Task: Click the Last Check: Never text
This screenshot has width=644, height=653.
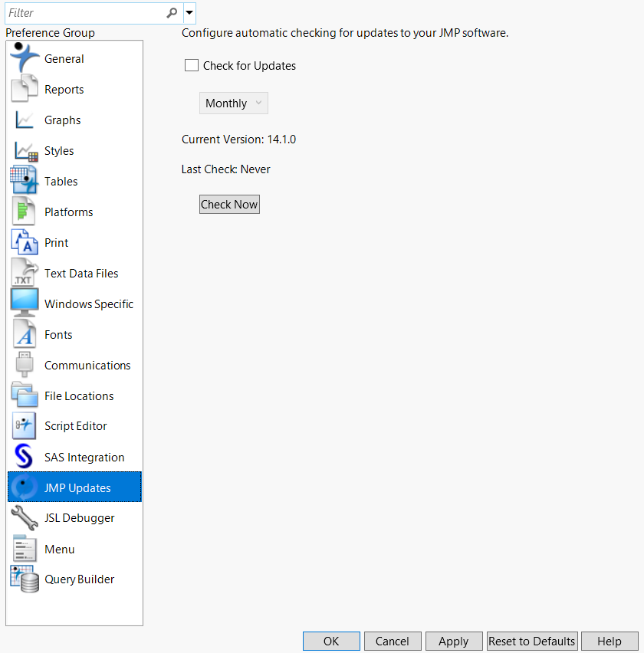Action: click(225, 169)
